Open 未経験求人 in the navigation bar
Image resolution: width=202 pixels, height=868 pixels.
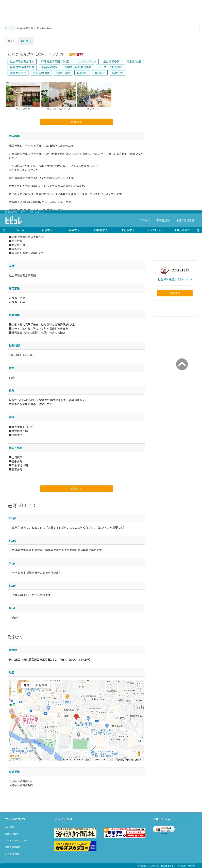(128, 230)
